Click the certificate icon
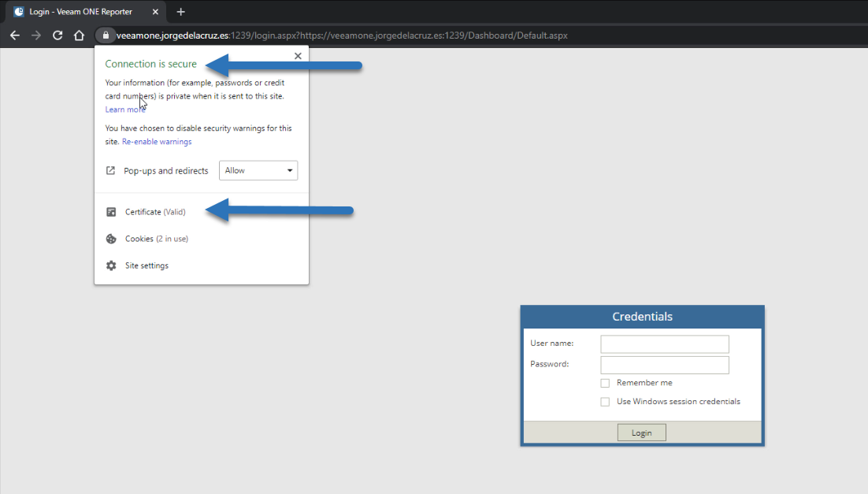This screenshot has height=494, width=868. [111, 212]
